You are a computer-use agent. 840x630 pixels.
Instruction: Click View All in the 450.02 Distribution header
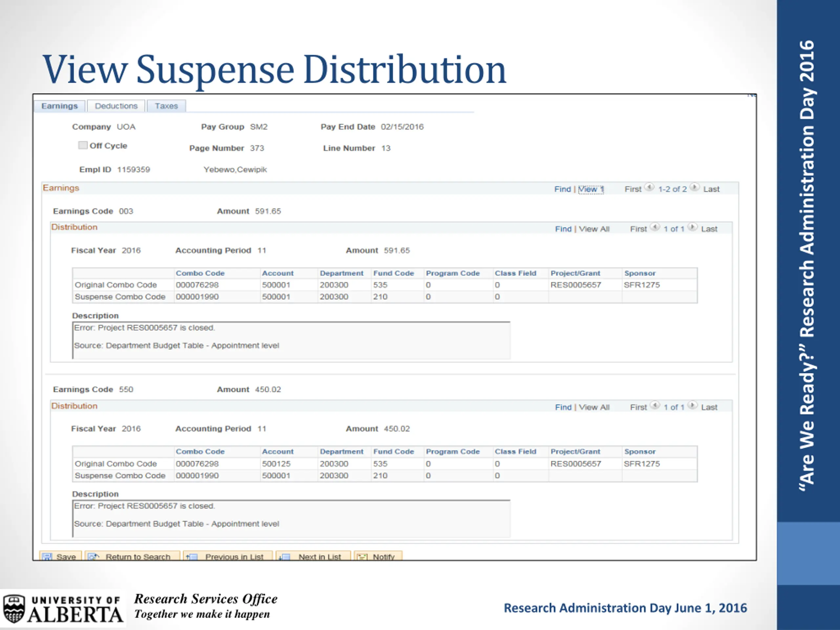click(594, 407)
